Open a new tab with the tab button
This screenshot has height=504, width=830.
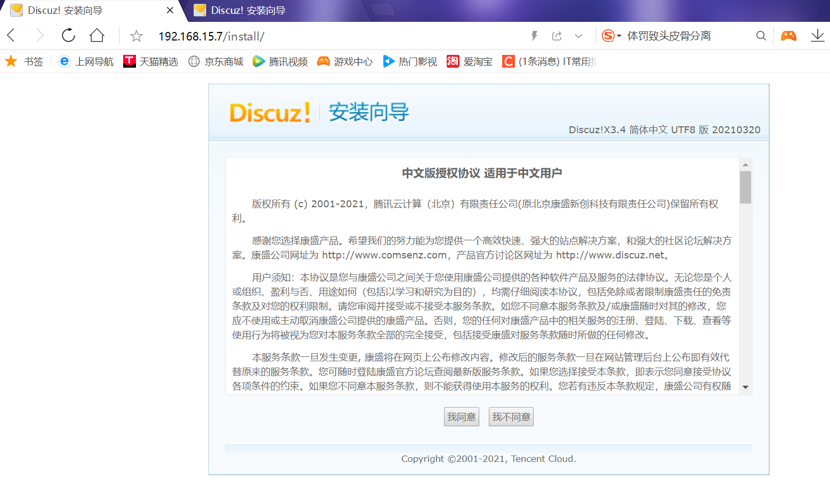coord(383,10)
